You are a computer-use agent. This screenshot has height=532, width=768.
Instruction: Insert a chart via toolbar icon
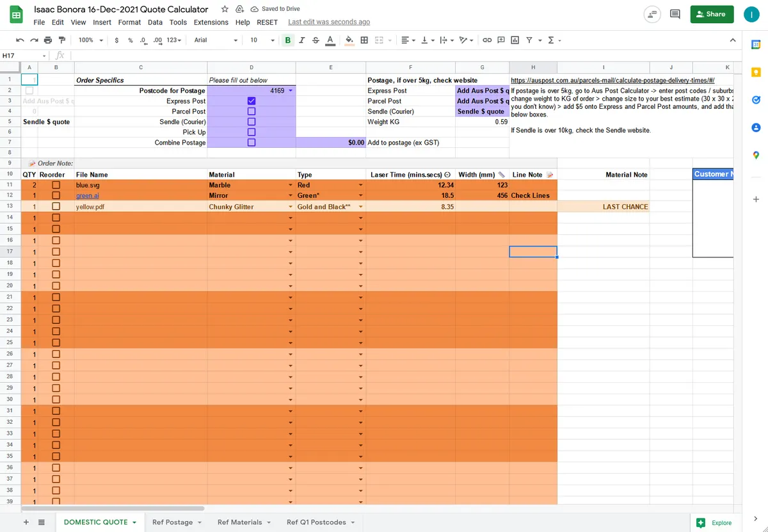coord(515,40)
